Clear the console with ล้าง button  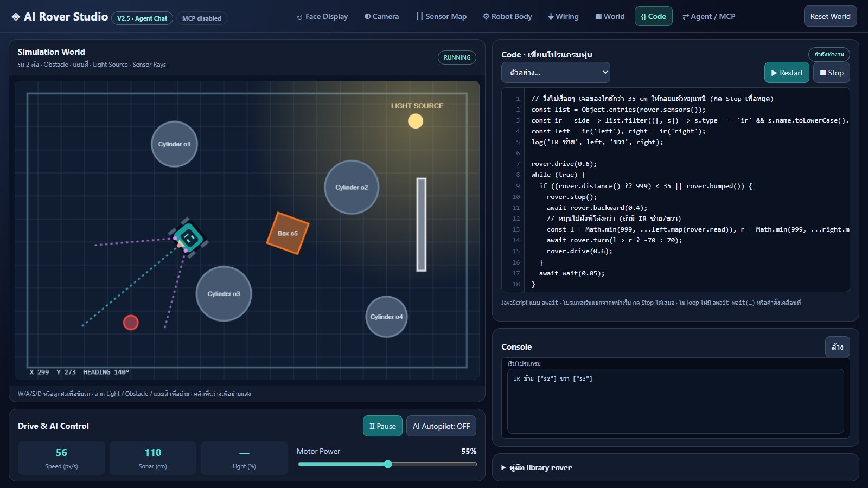837,347
